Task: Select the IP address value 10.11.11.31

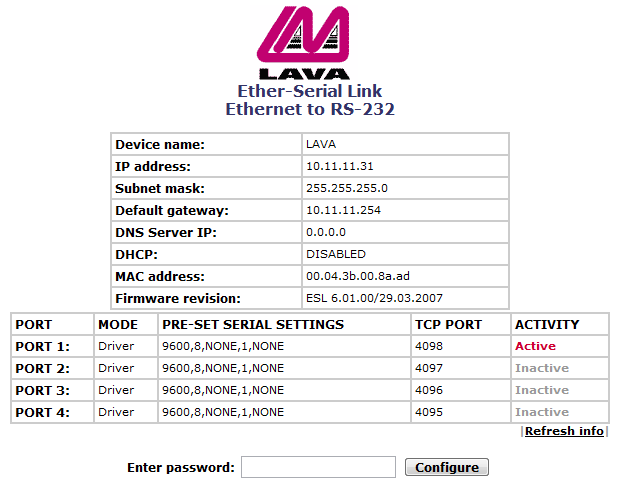Action: coord(340,166)
